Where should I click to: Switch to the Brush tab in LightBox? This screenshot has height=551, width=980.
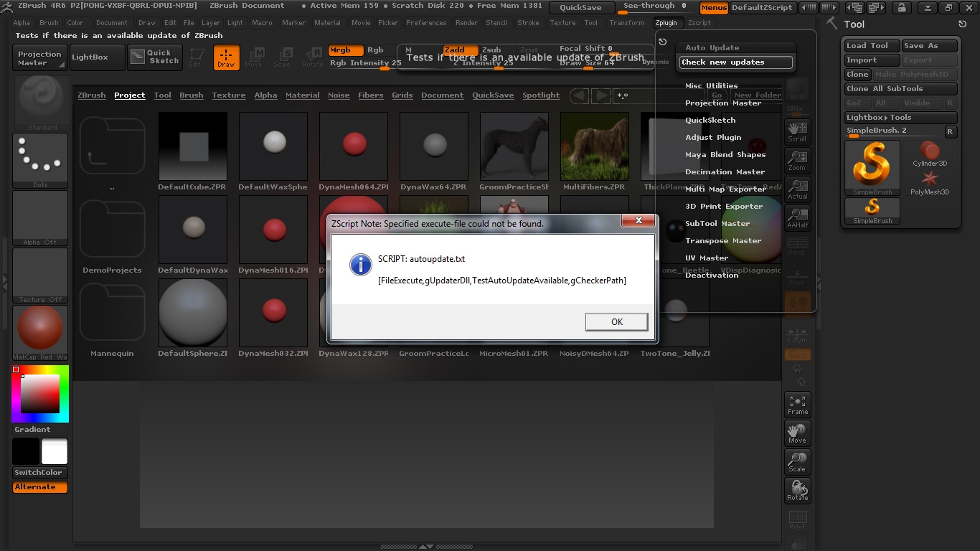click(192, 95)
